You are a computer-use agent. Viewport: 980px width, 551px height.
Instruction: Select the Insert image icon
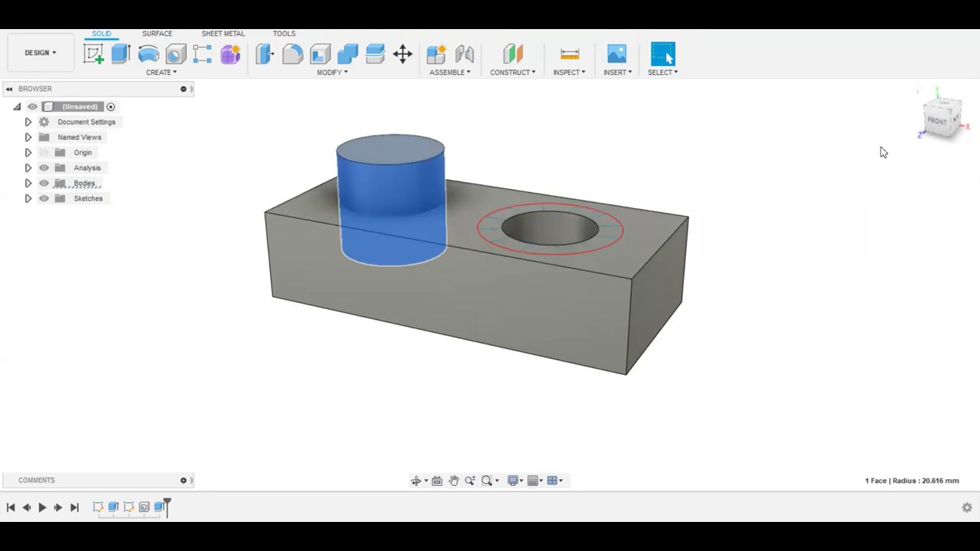(x=617, y=54)
